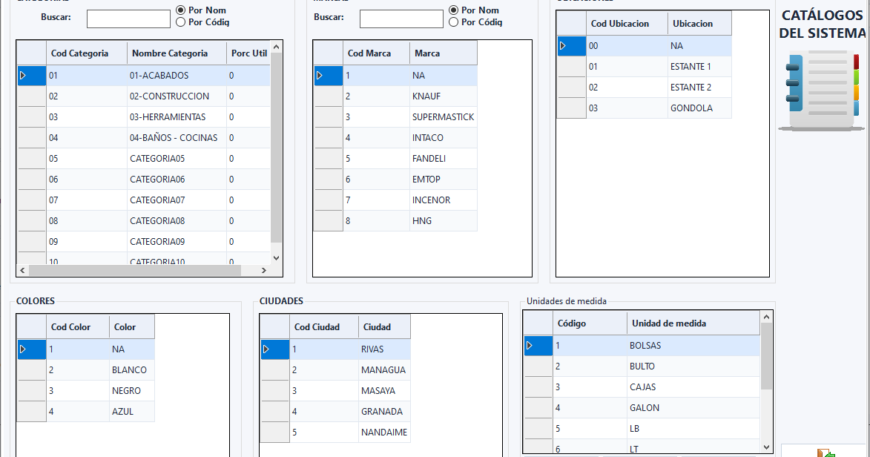Click Cod Marca column header

(376, 53)
